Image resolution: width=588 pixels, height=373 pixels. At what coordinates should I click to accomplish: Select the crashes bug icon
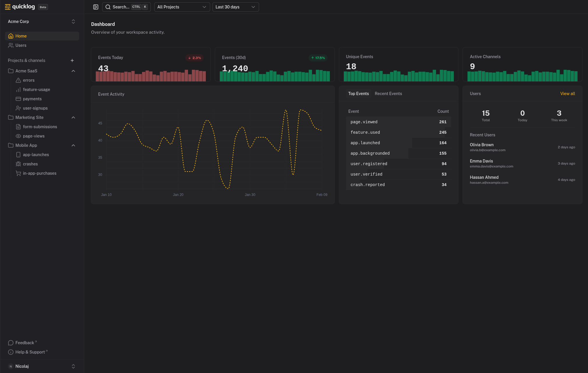point(18,164)
